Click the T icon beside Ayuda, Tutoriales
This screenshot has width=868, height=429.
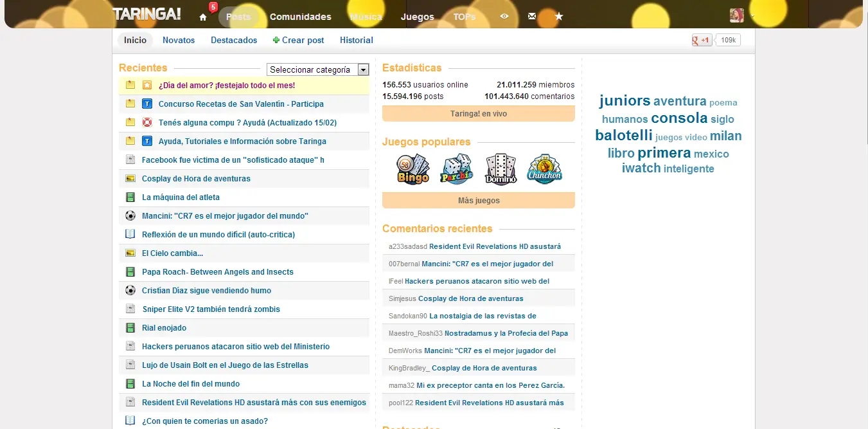pyautogui.click(x=147, y=141)
